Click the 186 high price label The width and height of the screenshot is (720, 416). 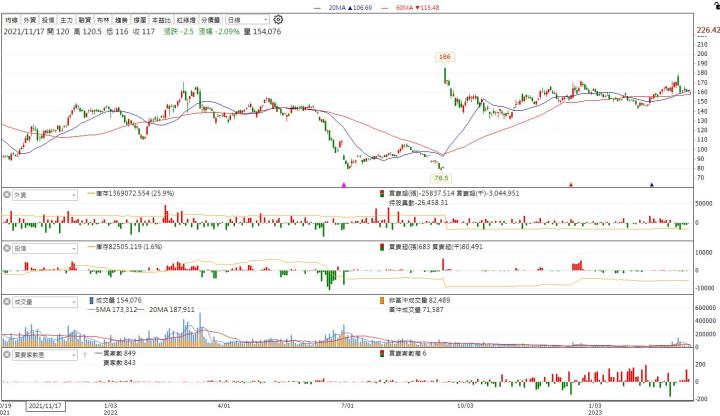pos(444,57)
